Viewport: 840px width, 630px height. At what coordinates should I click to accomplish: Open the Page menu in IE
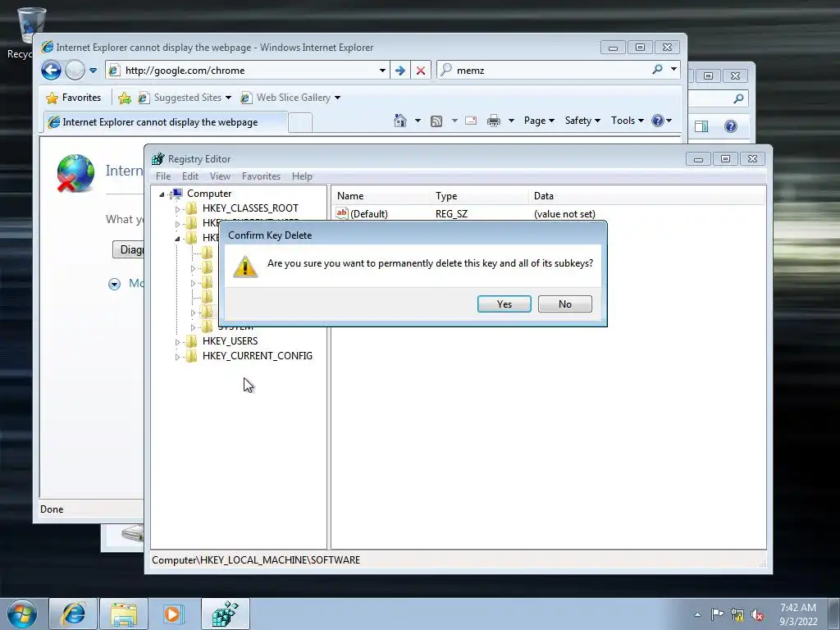point(539,121)
